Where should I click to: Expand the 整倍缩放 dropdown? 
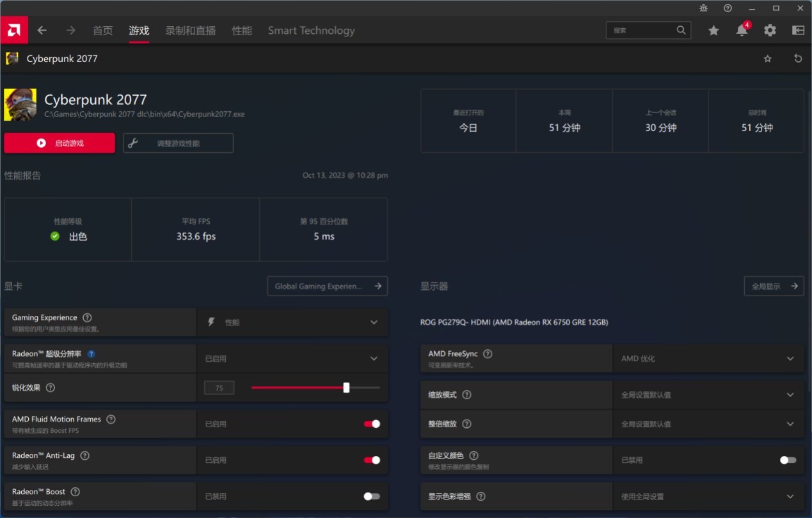708,424
